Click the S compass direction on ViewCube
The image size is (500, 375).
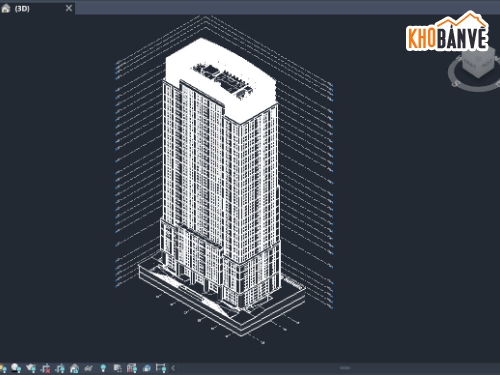point(455,83)
